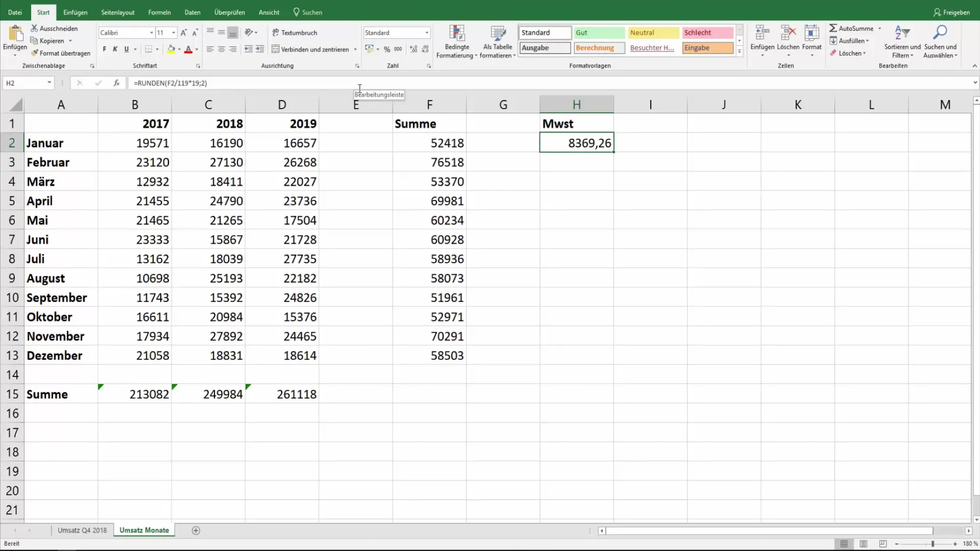Open the Umsatz Q4 2018 sheet
Screen dimensions: 980x551
[82, 531]
